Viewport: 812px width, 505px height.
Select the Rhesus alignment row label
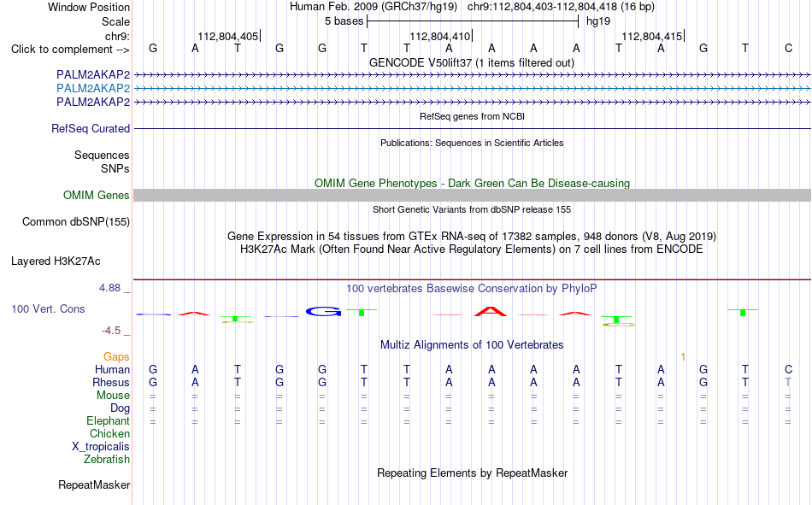click(x=111, y=383)
